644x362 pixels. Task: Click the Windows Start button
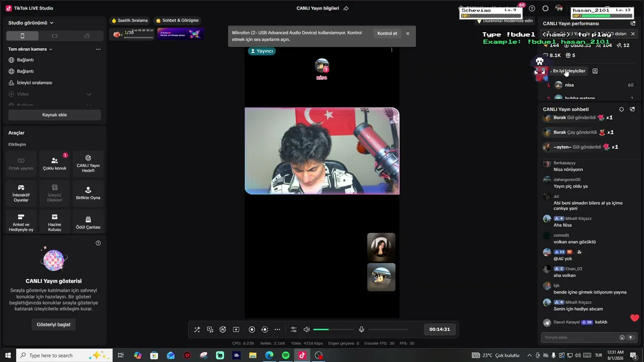click(x=8, y=355)
